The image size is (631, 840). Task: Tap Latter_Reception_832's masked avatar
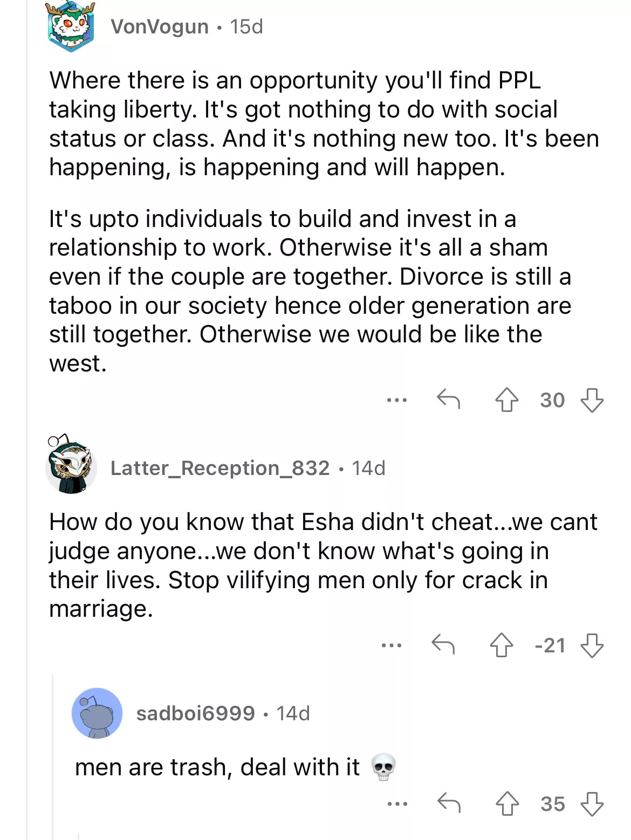click(x=71, y=465)
